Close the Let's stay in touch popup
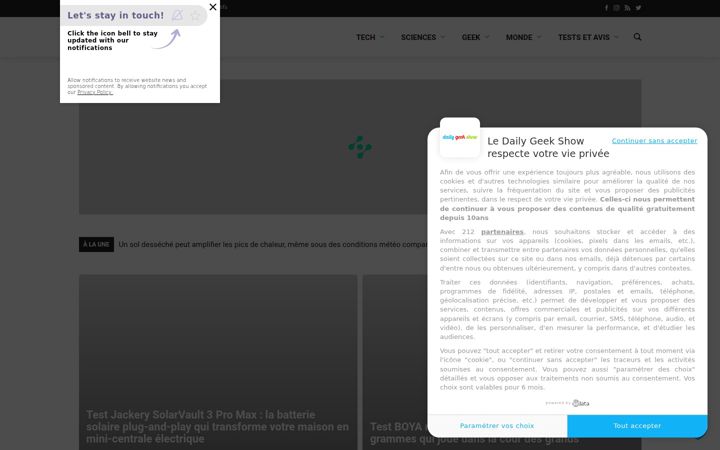The height and width of the screenshot is (450, 720). (213, 7)
